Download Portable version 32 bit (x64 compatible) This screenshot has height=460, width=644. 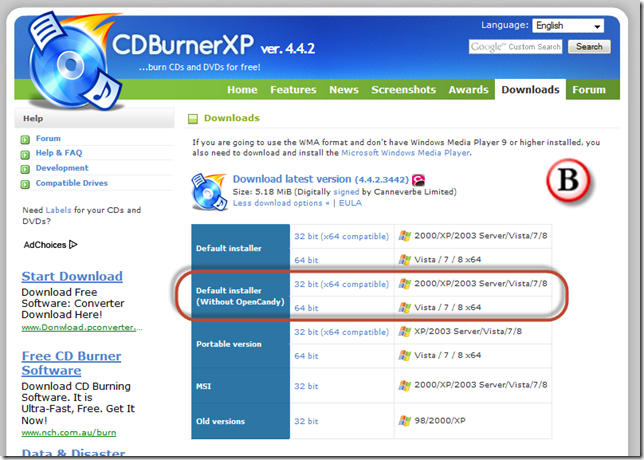tap(341, 332)
